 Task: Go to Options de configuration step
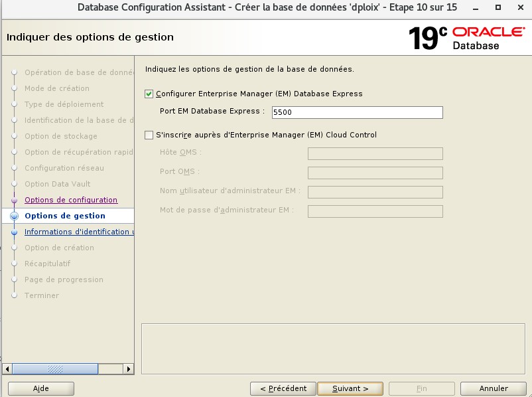71,200
